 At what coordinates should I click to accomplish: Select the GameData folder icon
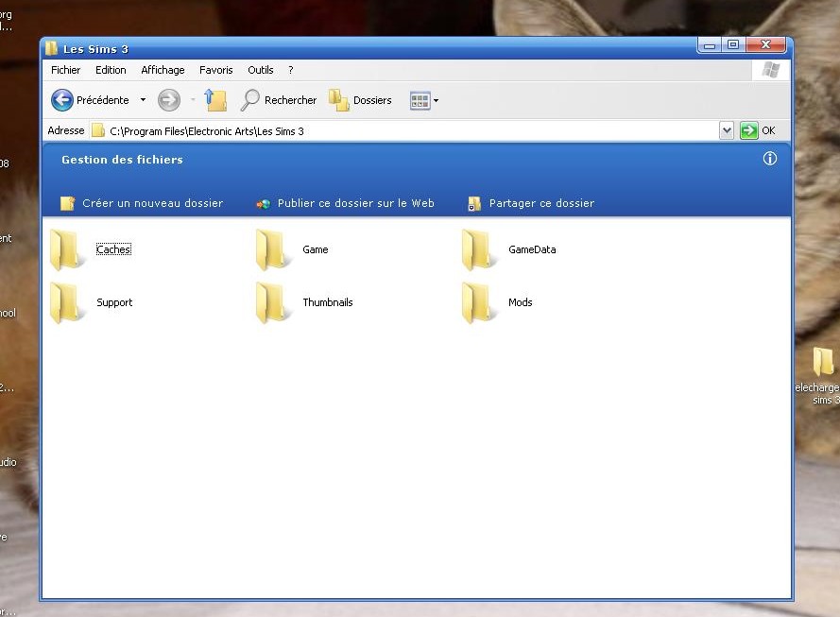tap(479, 249)
